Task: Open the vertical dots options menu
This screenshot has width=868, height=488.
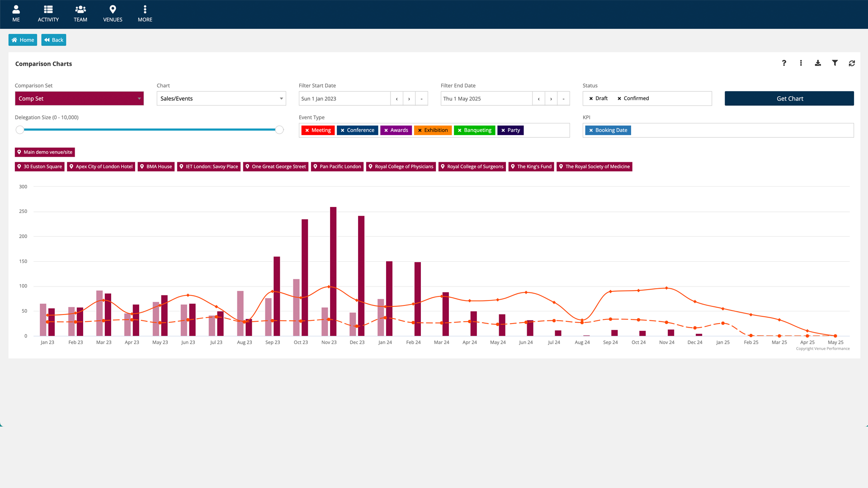Action: coord(801,63)
